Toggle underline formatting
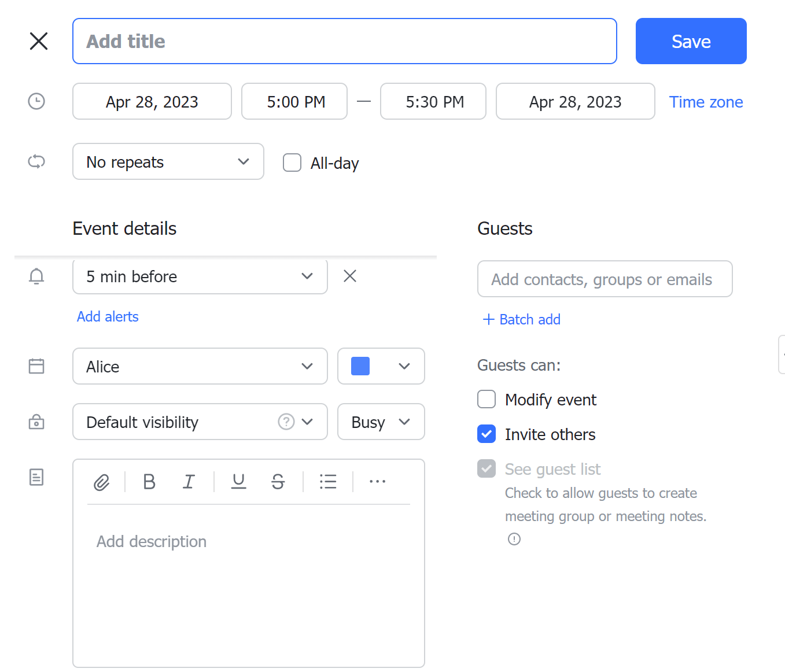 [238, 481]
